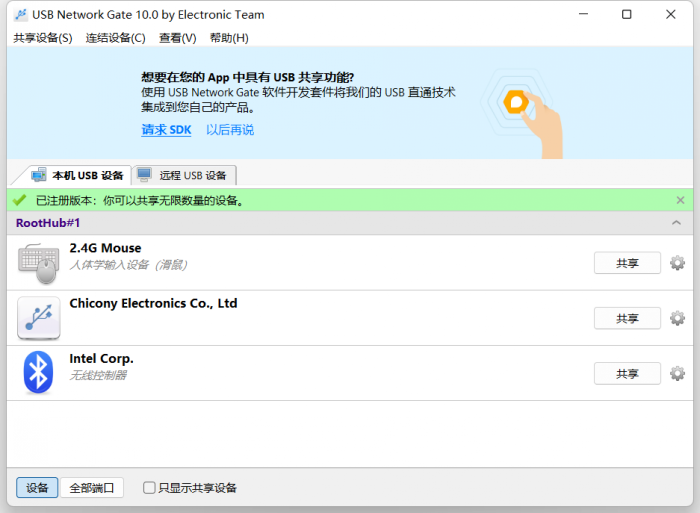The width and height of the screenshot is (700, 513).
Task: Select the Intel Corp. device name
Action: click(101, 359)
